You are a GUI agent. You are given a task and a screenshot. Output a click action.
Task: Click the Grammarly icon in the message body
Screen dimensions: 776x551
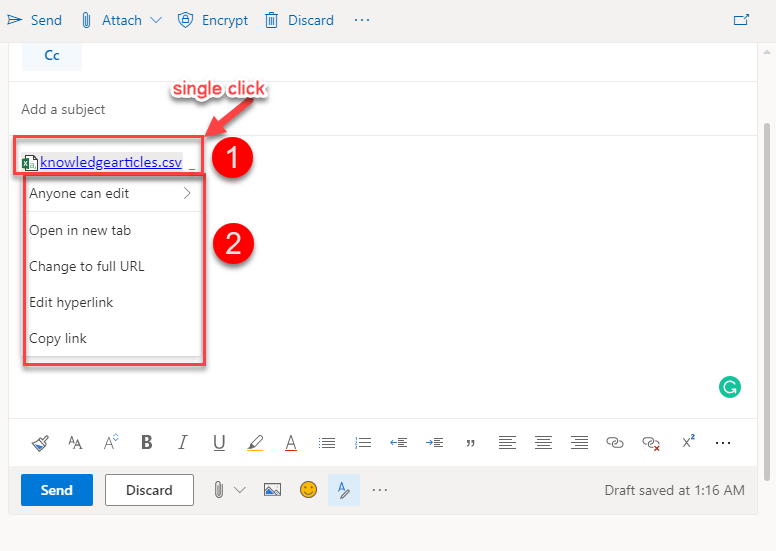click(x=730, y=387)
